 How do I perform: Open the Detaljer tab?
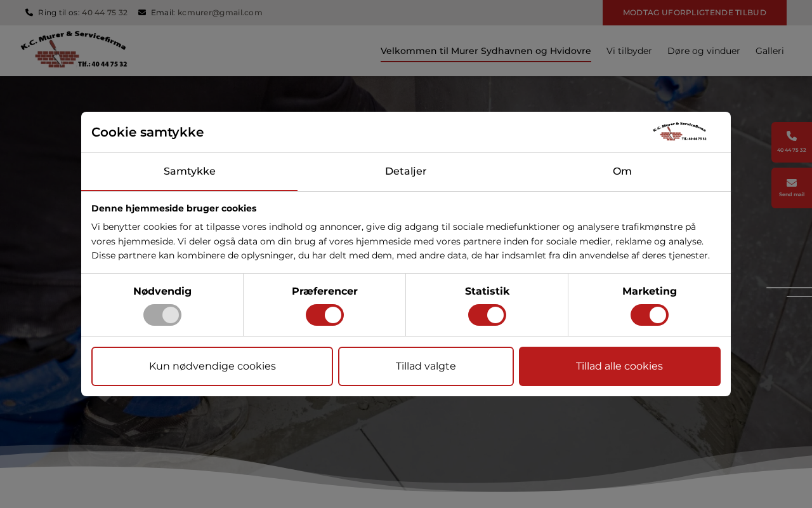(x=406, y=171)
